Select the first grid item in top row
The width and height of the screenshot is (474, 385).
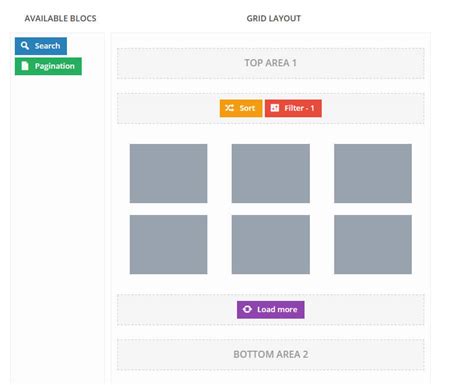click(x=168, y=173)
